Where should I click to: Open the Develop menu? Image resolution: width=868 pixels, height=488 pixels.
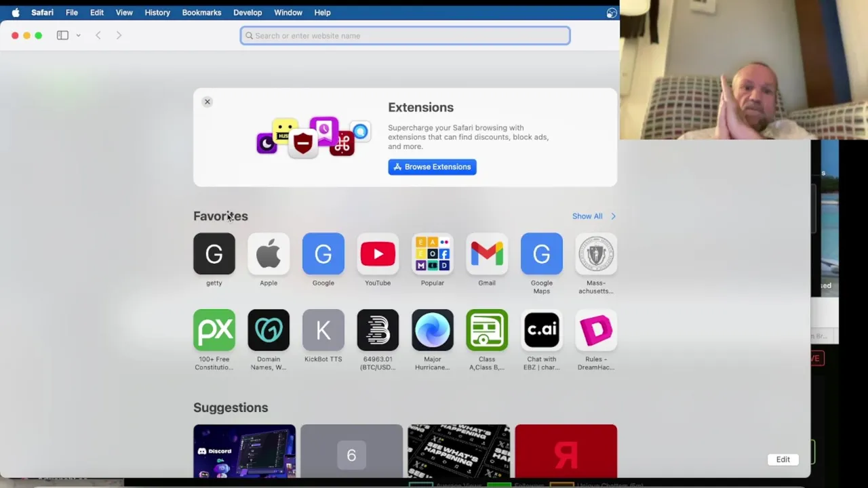tap(248, 12)
